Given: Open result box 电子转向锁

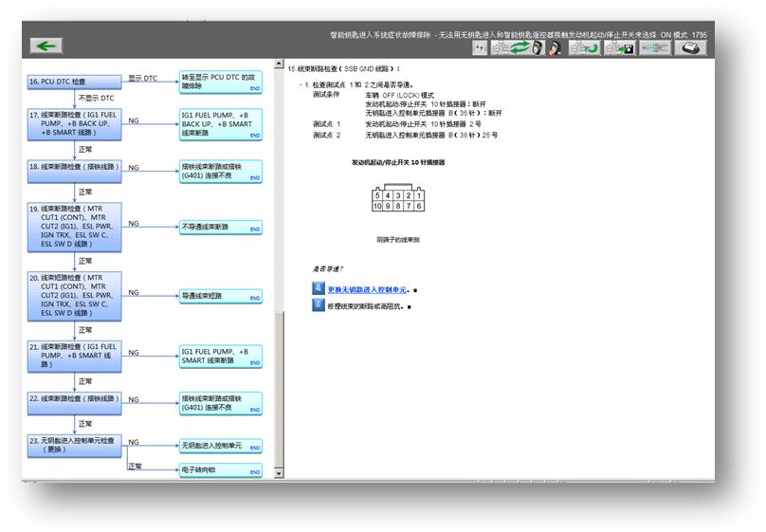Looking at the screenshot, I should (x=220, y=470).
